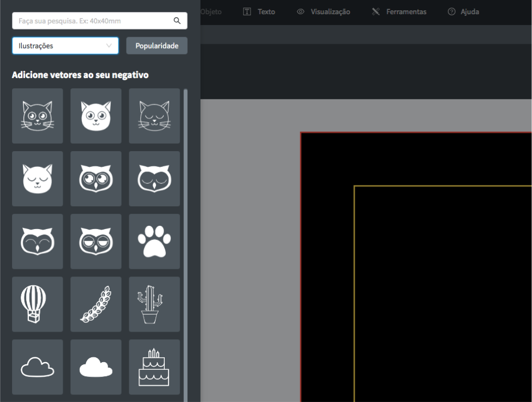Viewport: 532px width, 402px height.
Task: Insert the sleeping outlined cat vector
Action: coord(154,116)
